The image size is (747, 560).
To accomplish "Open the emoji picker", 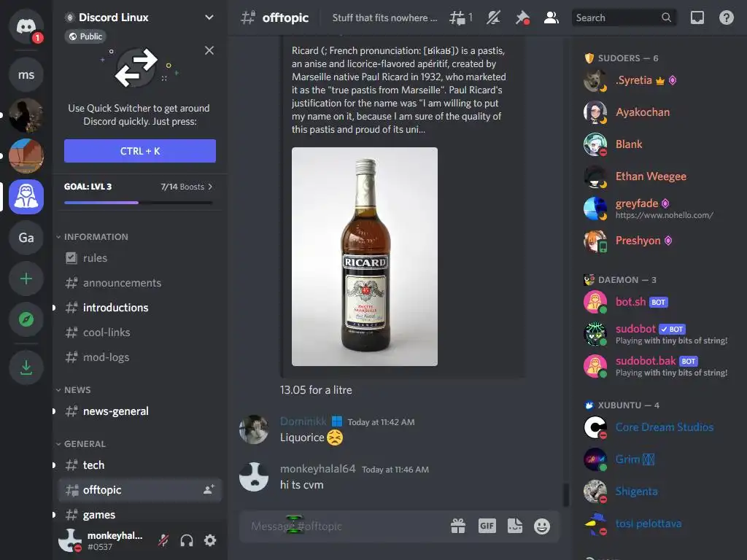I will click(542, 526).
